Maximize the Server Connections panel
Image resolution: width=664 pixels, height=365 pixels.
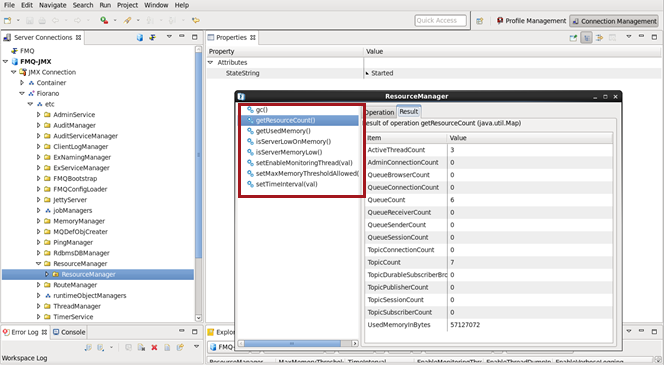(x=194, y=37)
